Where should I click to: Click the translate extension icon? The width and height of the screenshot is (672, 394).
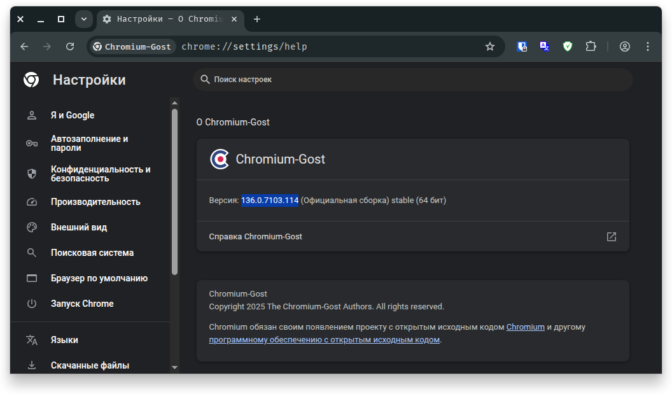[545, 46]
